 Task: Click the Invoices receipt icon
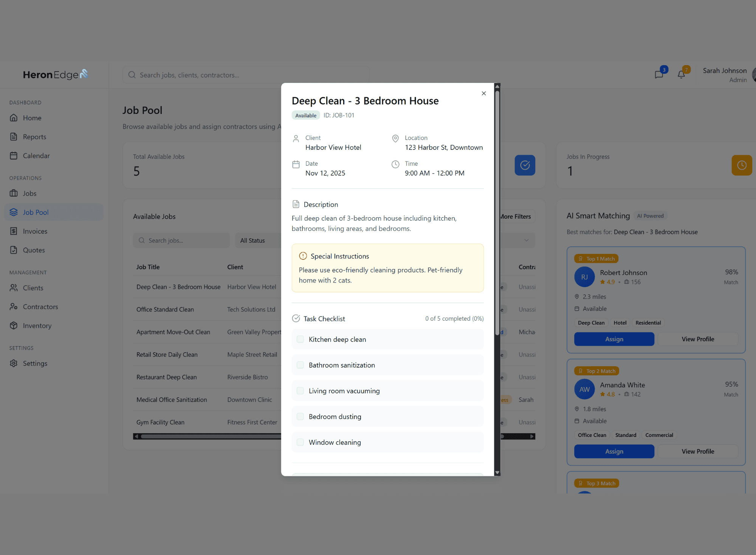(x=14, y=231)
